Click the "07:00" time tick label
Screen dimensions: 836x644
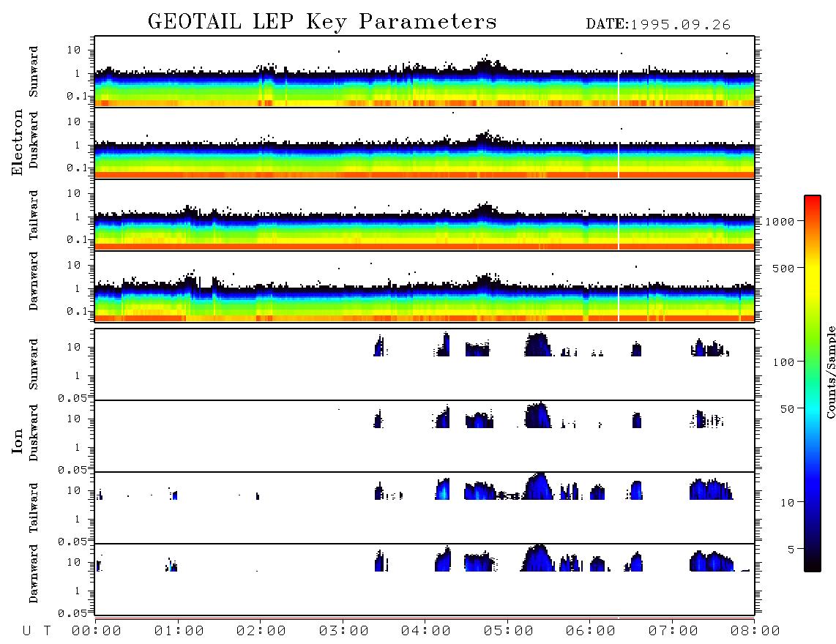tap(673, 631)
